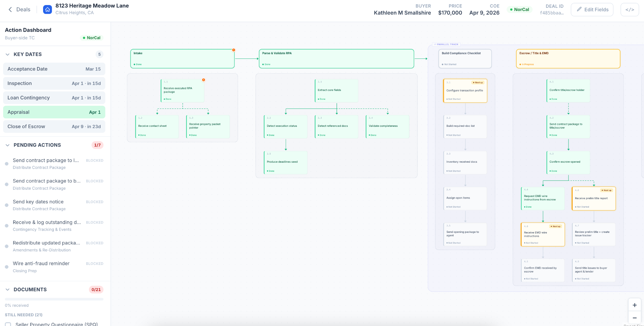The height and width of the screenshot is (326, 644).
Task: Select the Appraisal key date entry
Action: click(54, 112)
